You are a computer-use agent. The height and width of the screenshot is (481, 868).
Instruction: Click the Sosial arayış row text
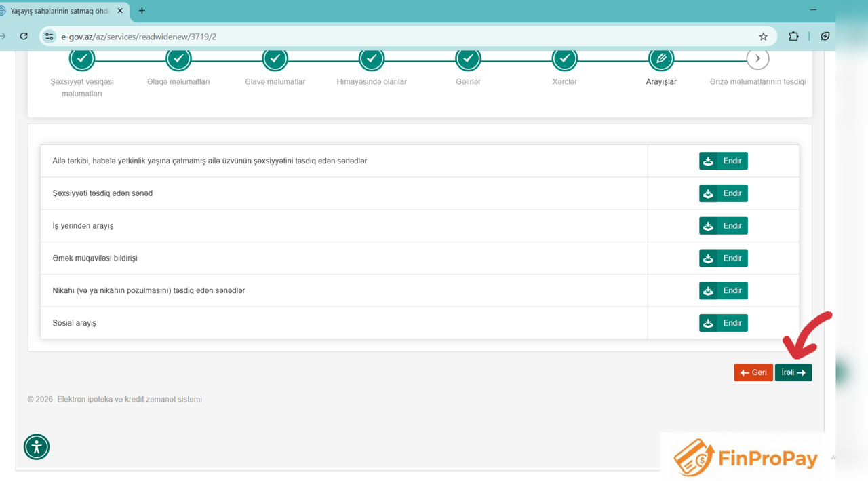[74, 323]
